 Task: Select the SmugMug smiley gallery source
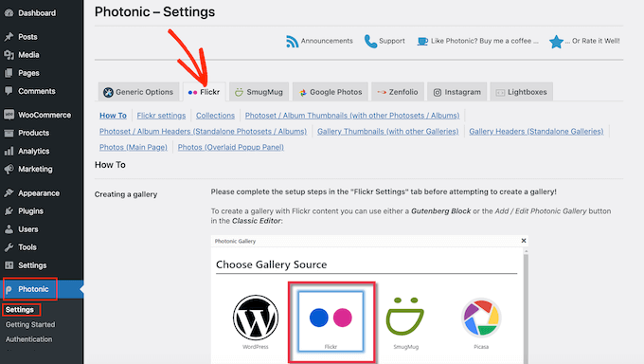pos(405,316)
